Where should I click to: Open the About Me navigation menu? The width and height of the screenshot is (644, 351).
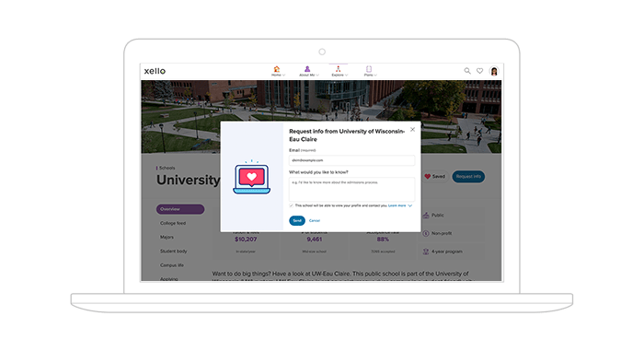pos(308,71)
